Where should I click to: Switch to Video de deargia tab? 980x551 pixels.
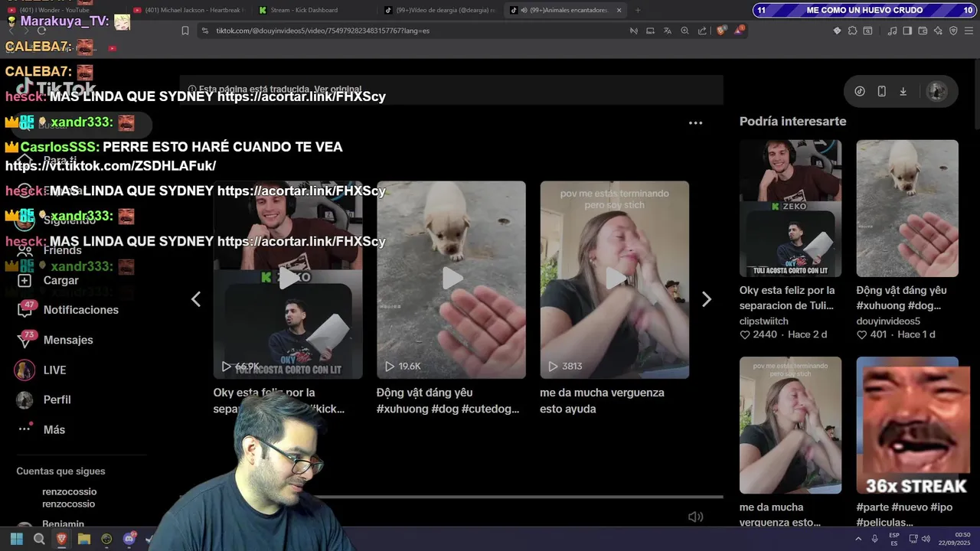(x=439, y=10)
